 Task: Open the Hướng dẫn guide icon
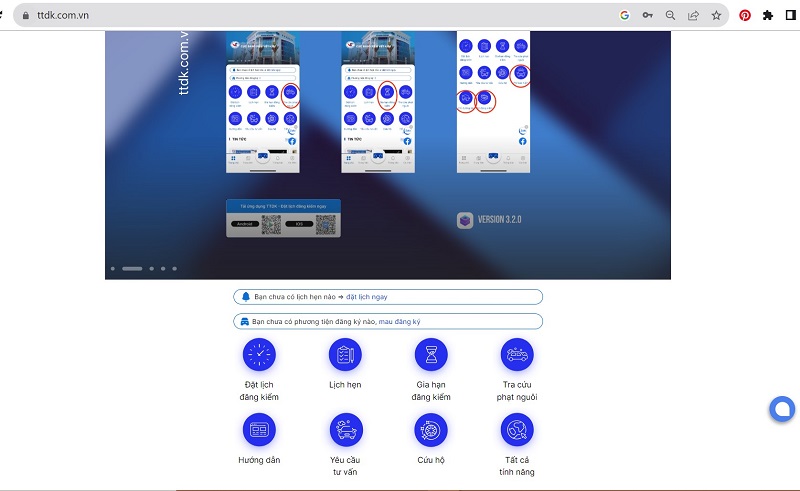point(259,429)
